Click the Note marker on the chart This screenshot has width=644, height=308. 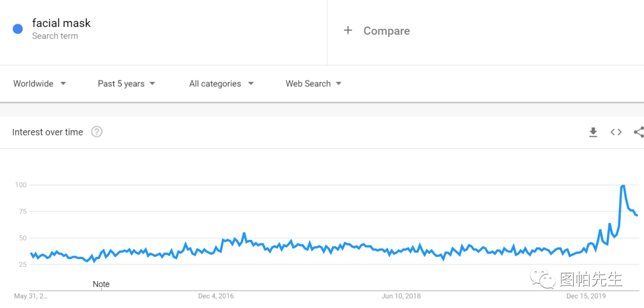101,284
